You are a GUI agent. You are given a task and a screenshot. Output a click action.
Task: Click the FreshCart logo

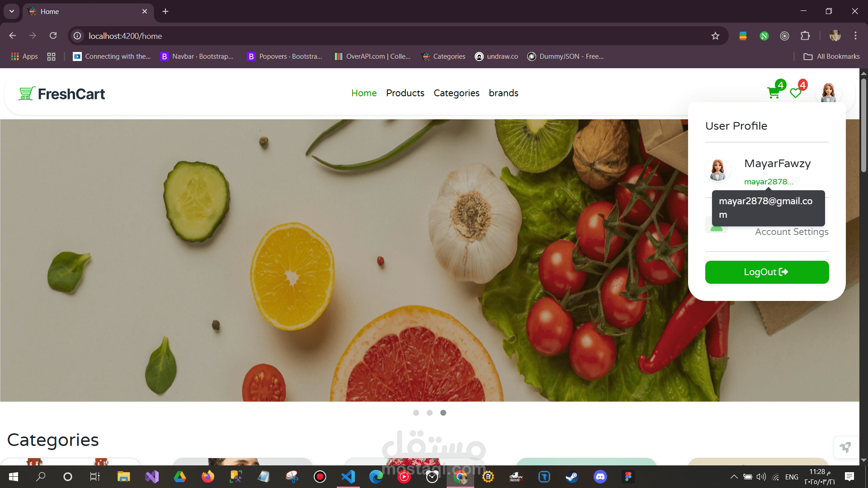pyautogui.click(x=62, y=94)
